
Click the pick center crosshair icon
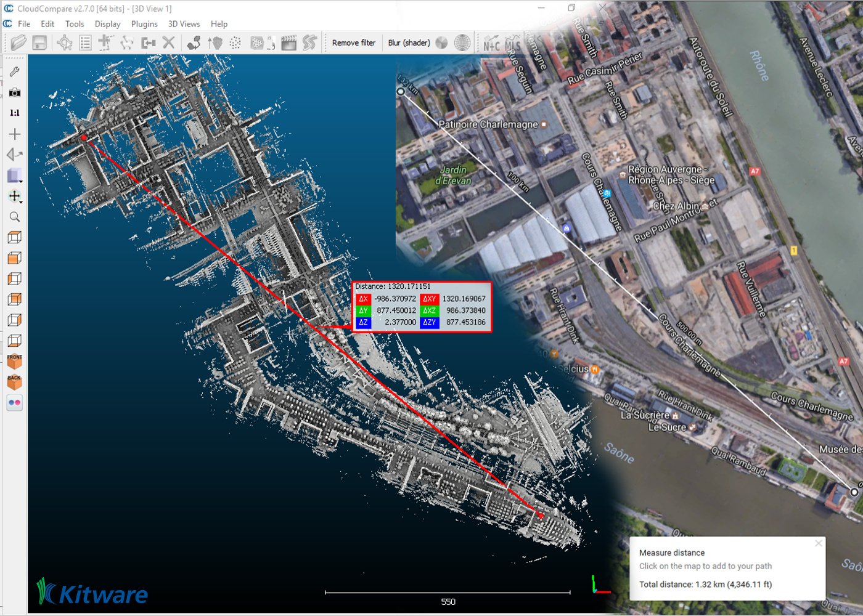click(x=15, y=134)
